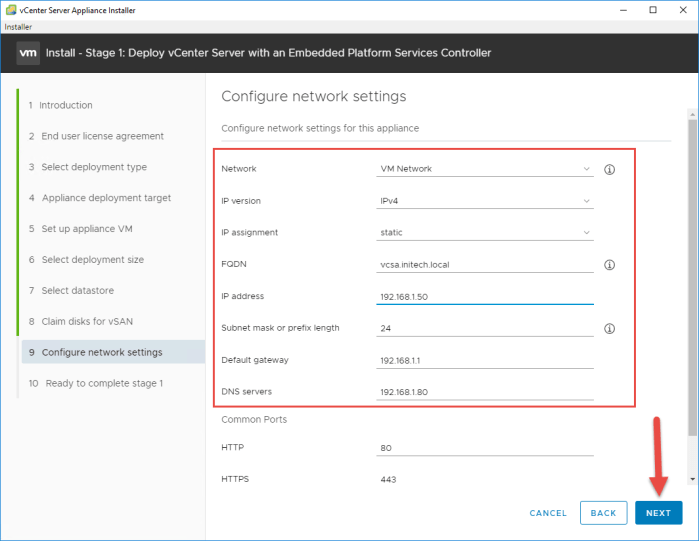Viewport: 699px width, 541px height.
Task: Click the info icon beside Subnet mask field
Action: coord(609,328)
